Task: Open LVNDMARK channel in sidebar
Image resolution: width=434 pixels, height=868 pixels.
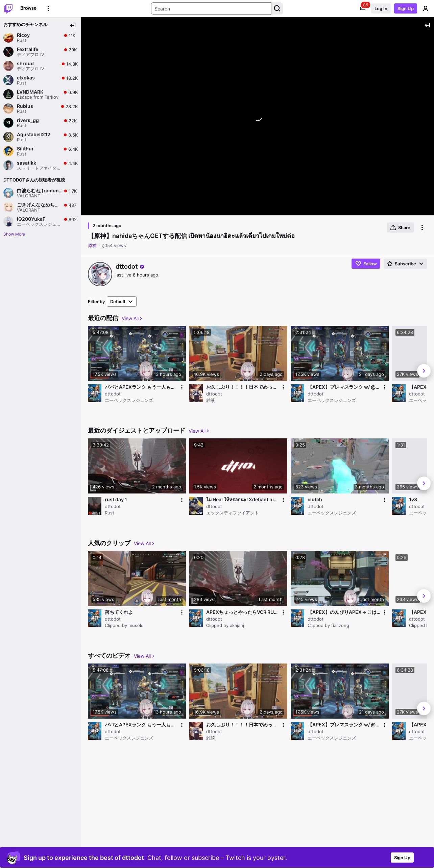Action: [x=41, y=94]
